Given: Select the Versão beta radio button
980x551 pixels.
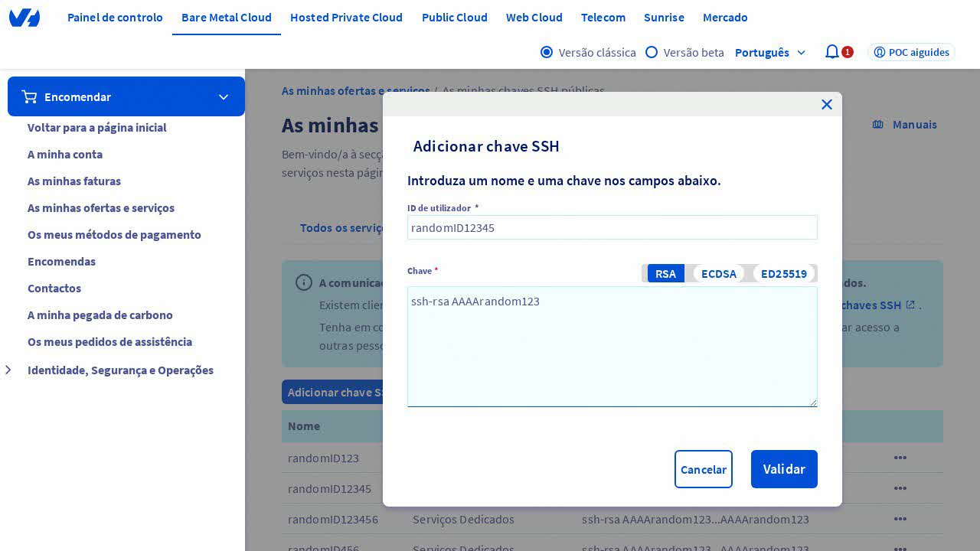Looking at the screenshot, I should click(x=652, y=52).
